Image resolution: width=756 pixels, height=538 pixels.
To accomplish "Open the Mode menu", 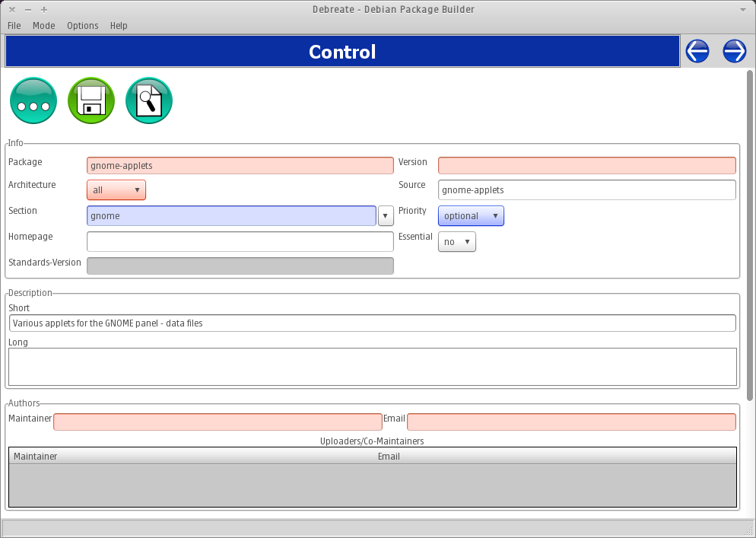I will pos(44,26).
